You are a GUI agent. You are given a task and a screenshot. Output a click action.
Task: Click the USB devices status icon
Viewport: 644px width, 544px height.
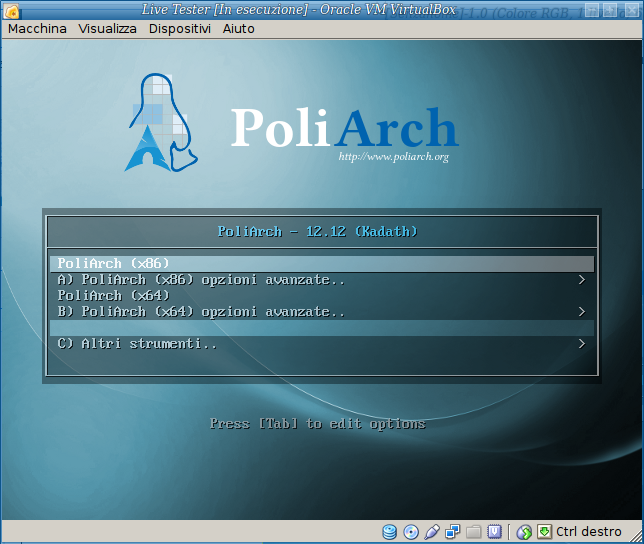coord(432,532)
